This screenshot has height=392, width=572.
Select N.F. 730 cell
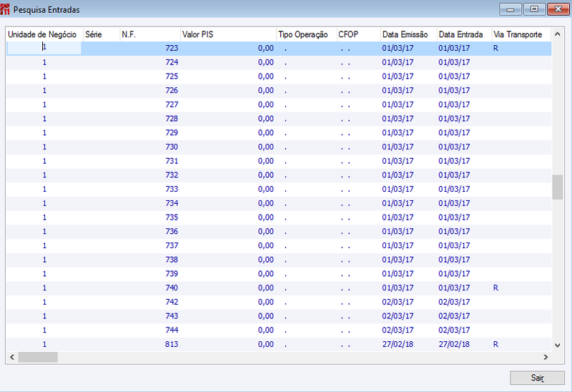point(150,147)
